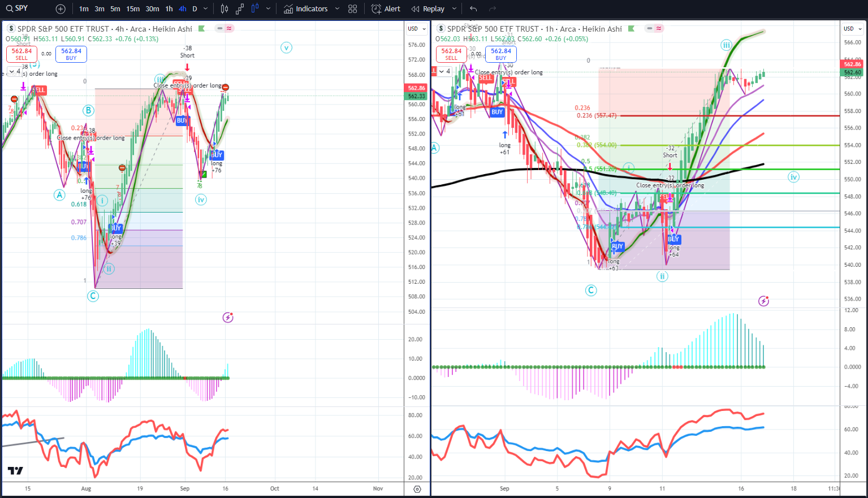
Task: Switch to 5m timeframe
Action: [x=115, y=9]
